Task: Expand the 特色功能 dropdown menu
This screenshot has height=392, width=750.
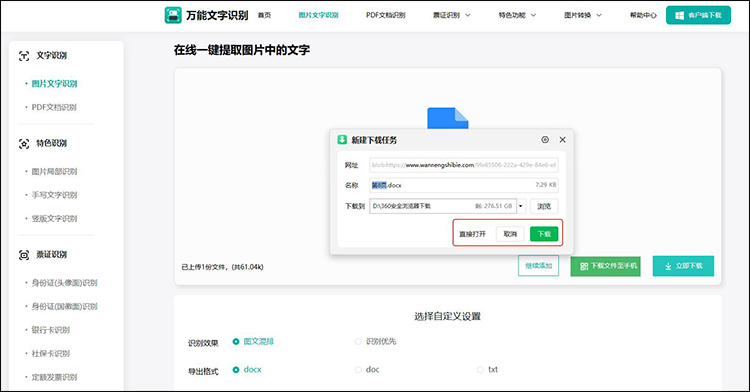Action: click(517, 15)
